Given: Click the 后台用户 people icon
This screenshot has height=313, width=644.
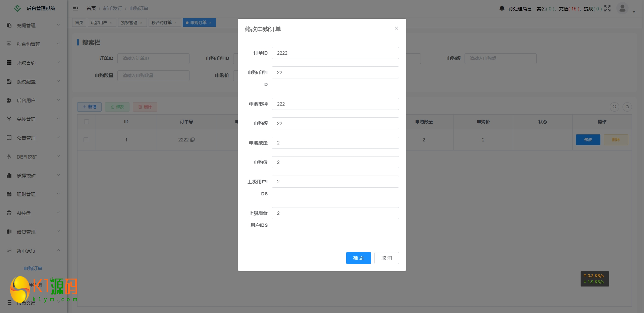Looking at the screenshot, I should tap(9, 100).
